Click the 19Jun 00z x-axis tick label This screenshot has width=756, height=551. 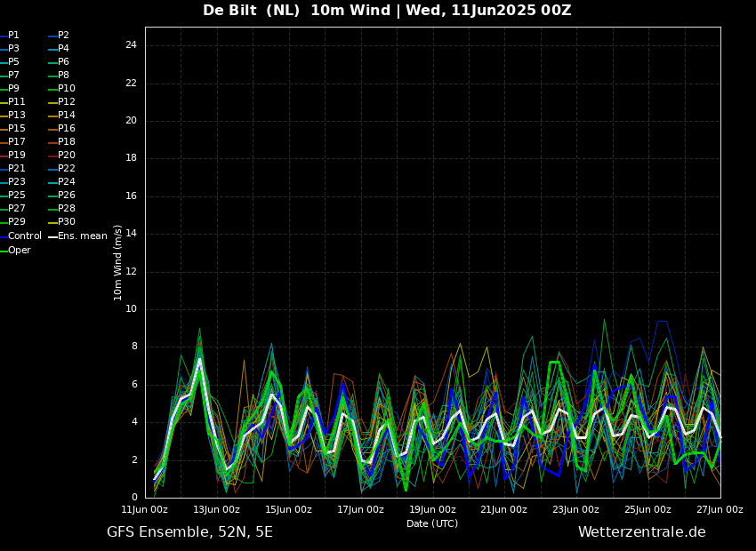432,510
